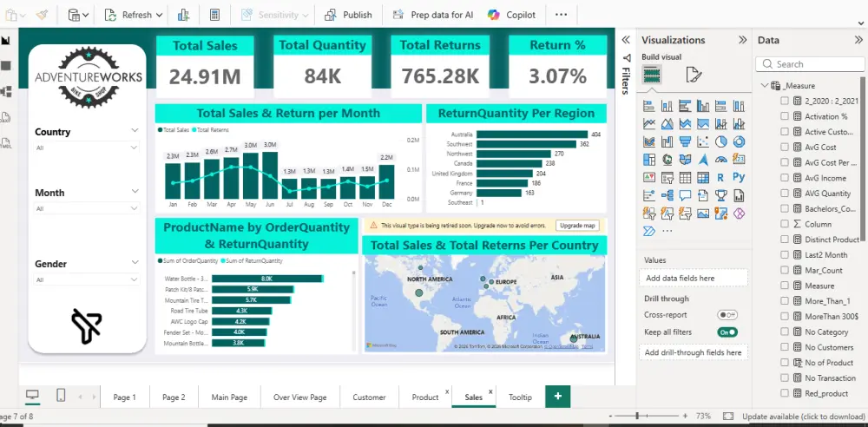The image size is (868, 427).
Task: Go to the Tooltip tab
Action: pyautogui.click(x=520, y=397)
